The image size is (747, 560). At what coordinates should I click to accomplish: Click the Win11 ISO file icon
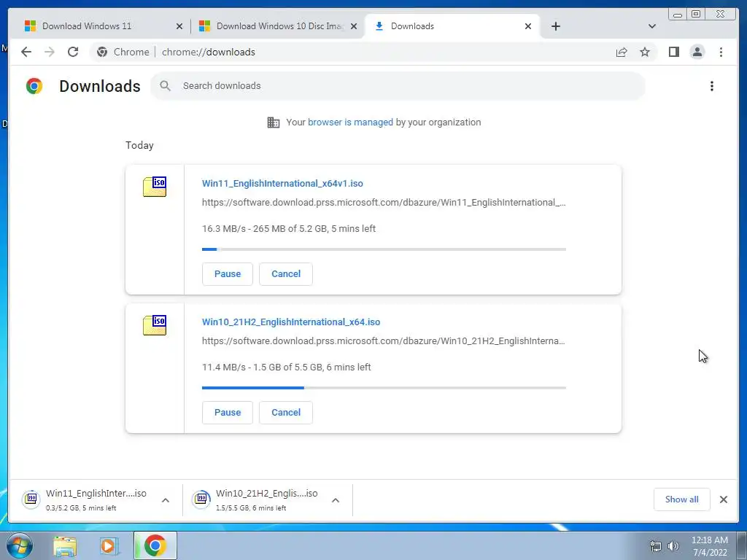click(x=155, y=187)
